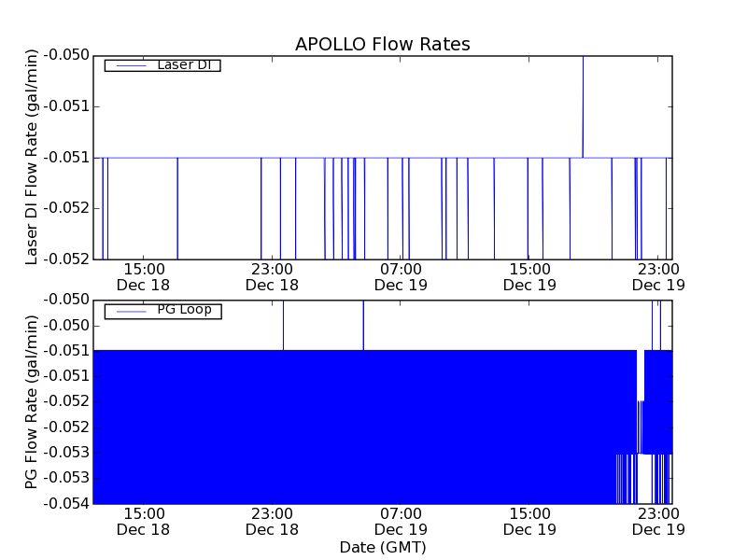Image resolution: width=747 pixels, height=560 pixels.
Task: Click the black upward spike in PG Loop plot
Action: (x=283, y=324)
